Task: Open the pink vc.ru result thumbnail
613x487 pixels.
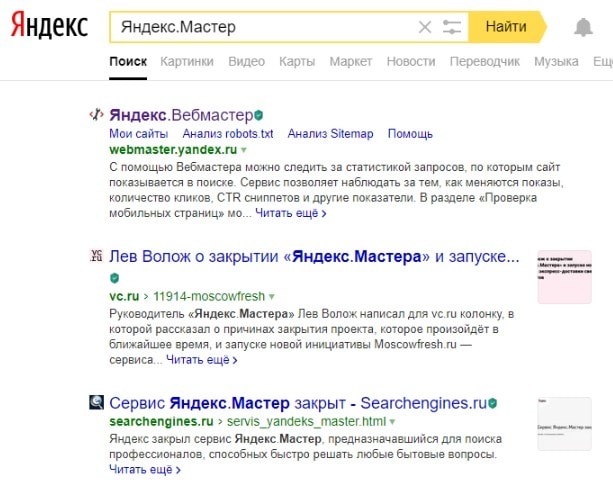Action: point(565,277)
